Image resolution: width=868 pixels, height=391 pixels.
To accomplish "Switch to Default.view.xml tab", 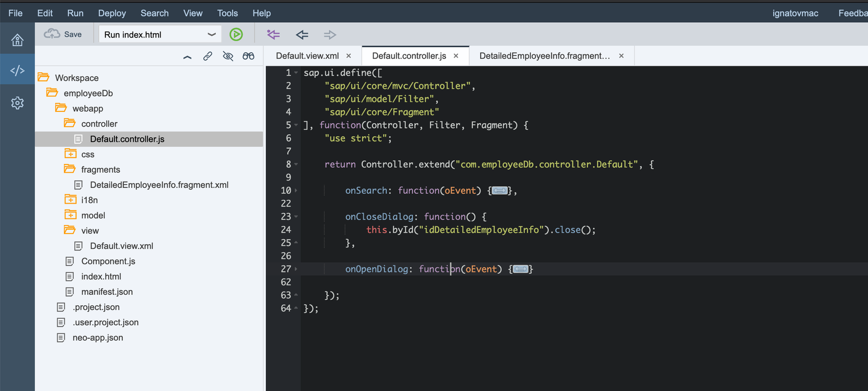I will tap(307, 56).
